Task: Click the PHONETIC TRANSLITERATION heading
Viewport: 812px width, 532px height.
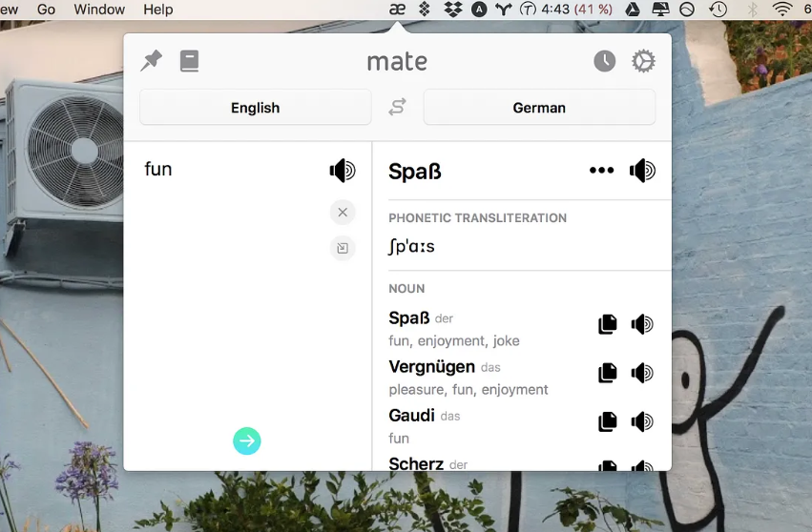Action: 477,218
